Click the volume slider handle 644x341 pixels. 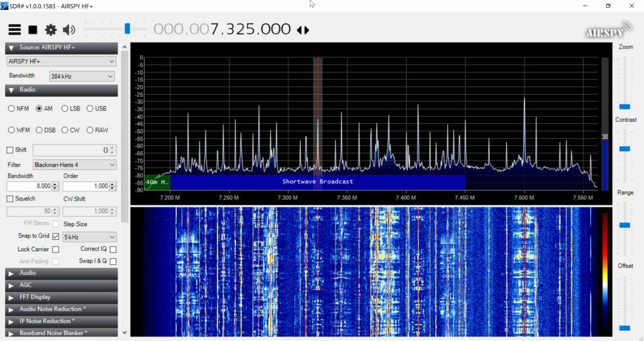(127, 29)
